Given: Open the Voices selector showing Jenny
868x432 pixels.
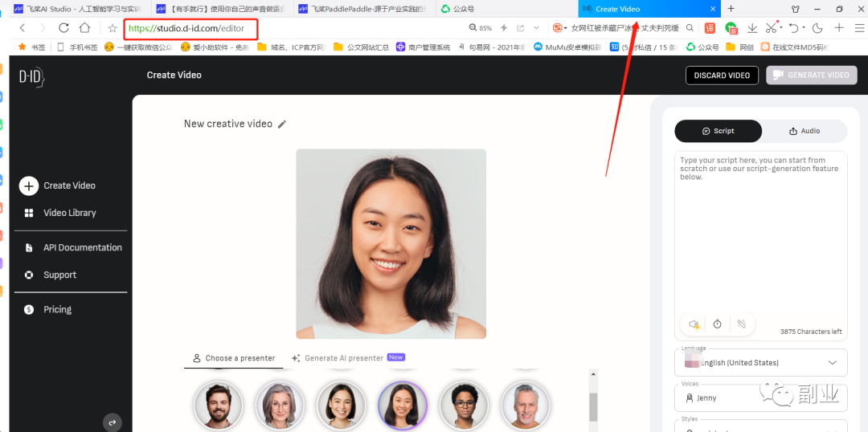Looking at the screenshot, I should point(760,397).
